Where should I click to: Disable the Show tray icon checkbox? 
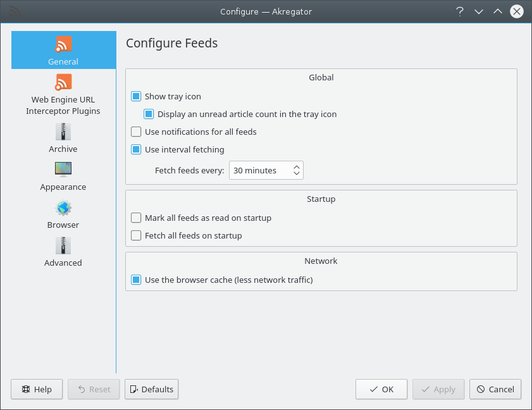[136, 97]
